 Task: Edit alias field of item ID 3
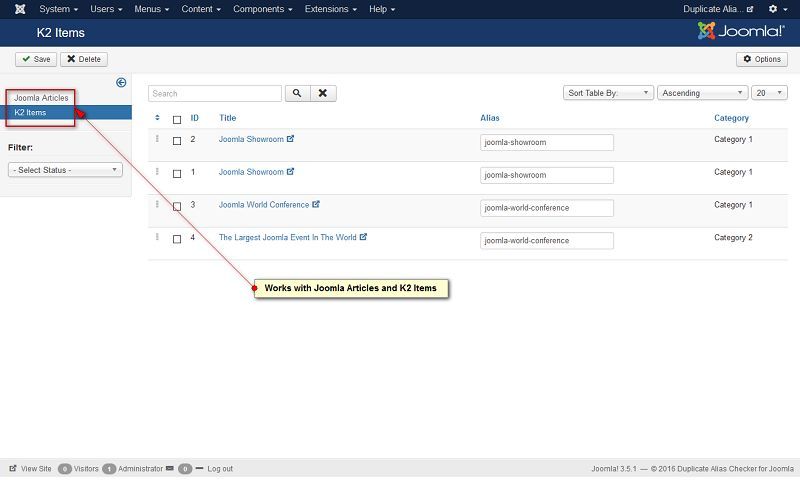click(546, 208)
